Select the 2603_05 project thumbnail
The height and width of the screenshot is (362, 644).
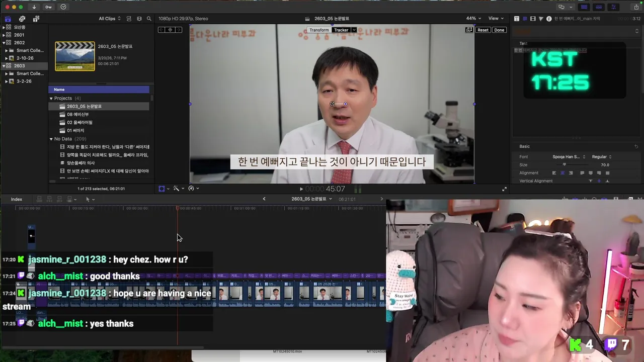[x=75, y=56]
